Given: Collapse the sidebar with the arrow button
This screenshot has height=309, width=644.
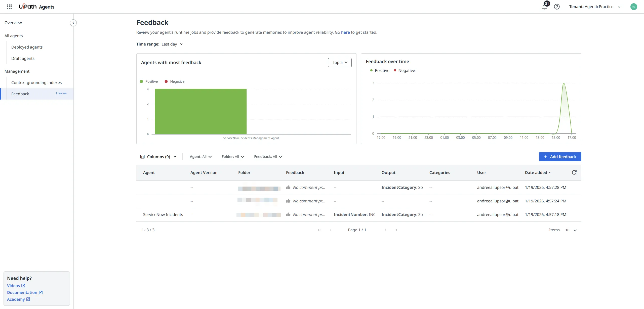Looking at the screenshot, I should click(x=73, y=23).
